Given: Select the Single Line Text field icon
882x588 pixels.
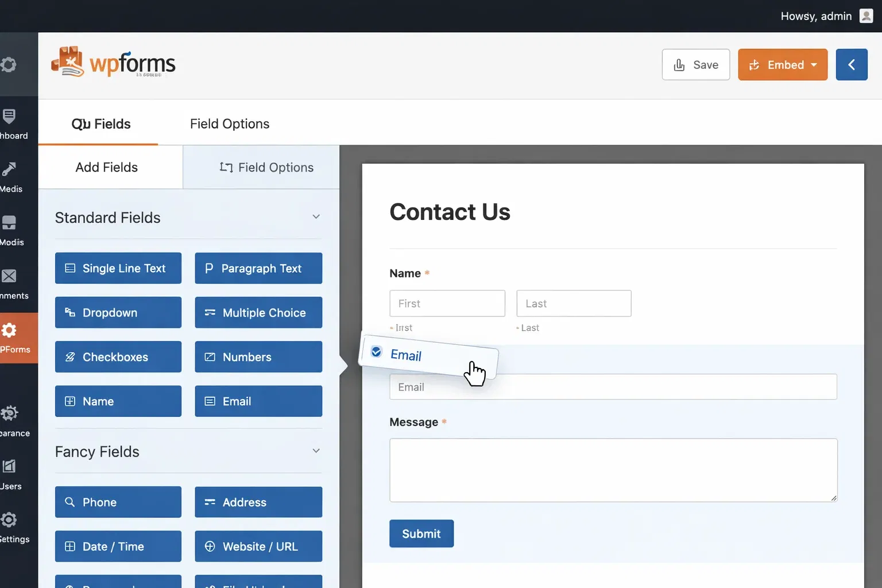Looking at the screenshot, I should [x=71, y=268].
